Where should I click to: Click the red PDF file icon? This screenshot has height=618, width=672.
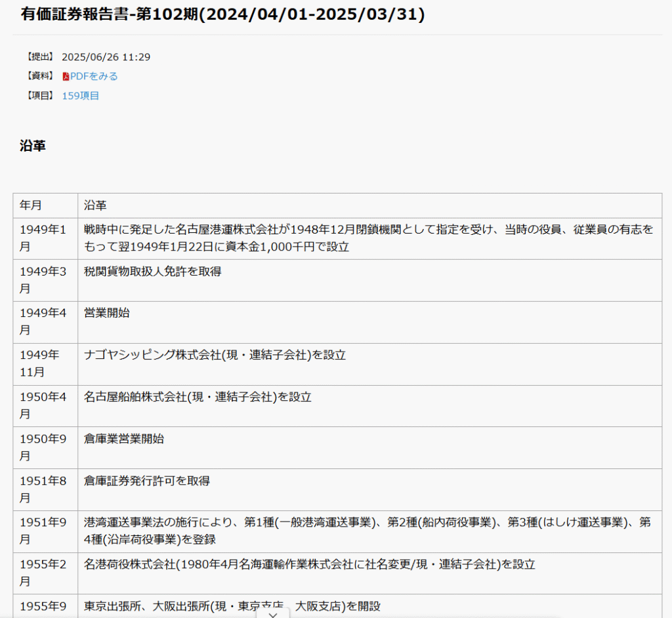[x=66, y=77]
